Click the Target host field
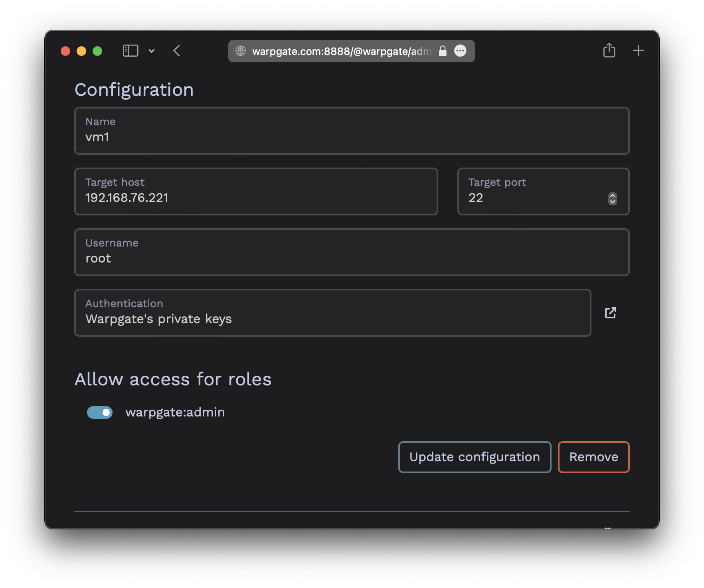This screenshot has height=588, width=704. pyautogui.click(x=256, y=191)
